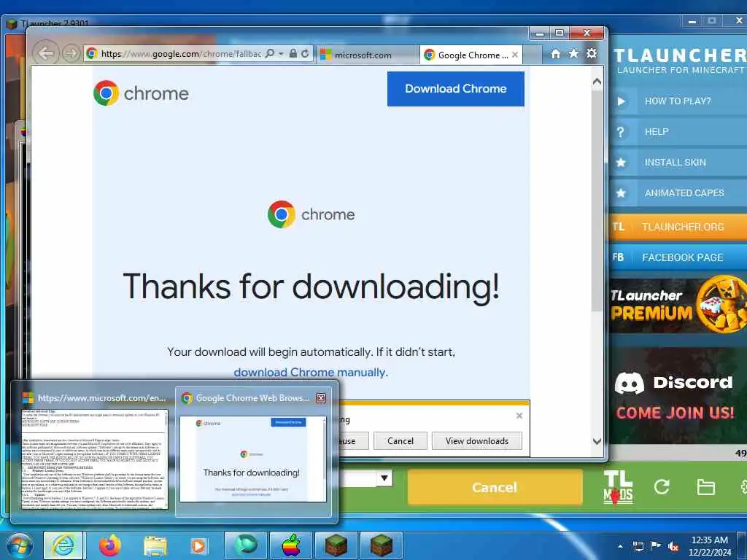Open the Internet Explorer home page
Image resolution: width=747 pixels, height=560 pixels.
(555, 54)
